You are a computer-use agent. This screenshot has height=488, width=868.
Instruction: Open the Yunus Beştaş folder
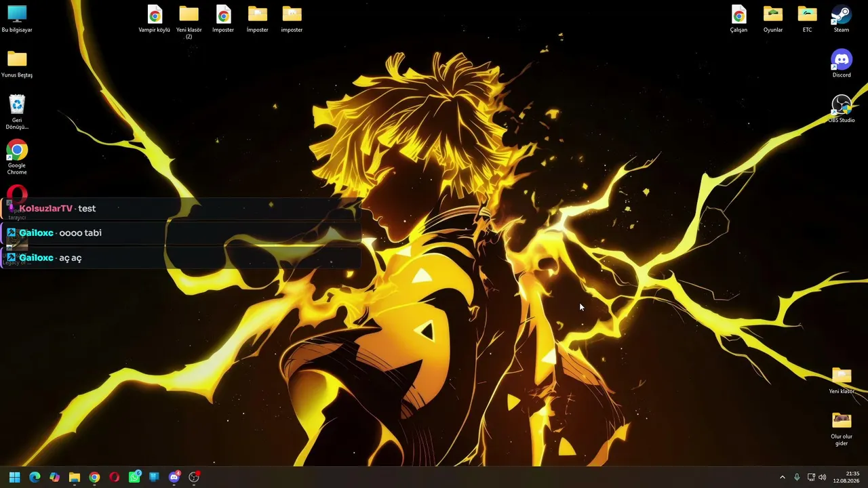(17, 64)
